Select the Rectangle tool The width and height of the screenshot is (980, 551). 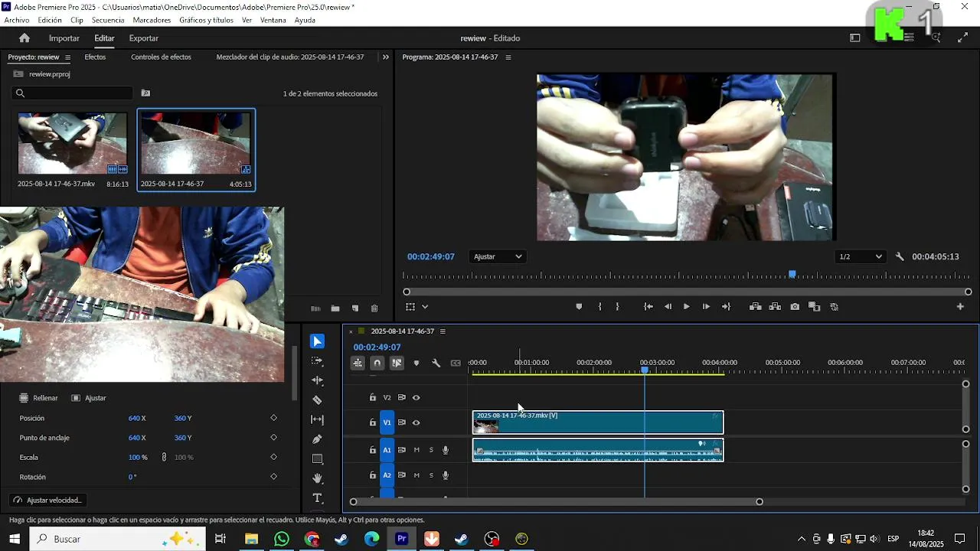(x=317, y=459)
